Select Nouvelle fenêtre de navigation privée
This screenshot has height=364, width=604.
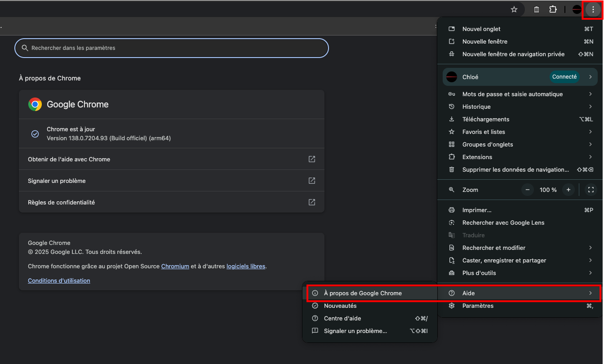click(513, 54)
